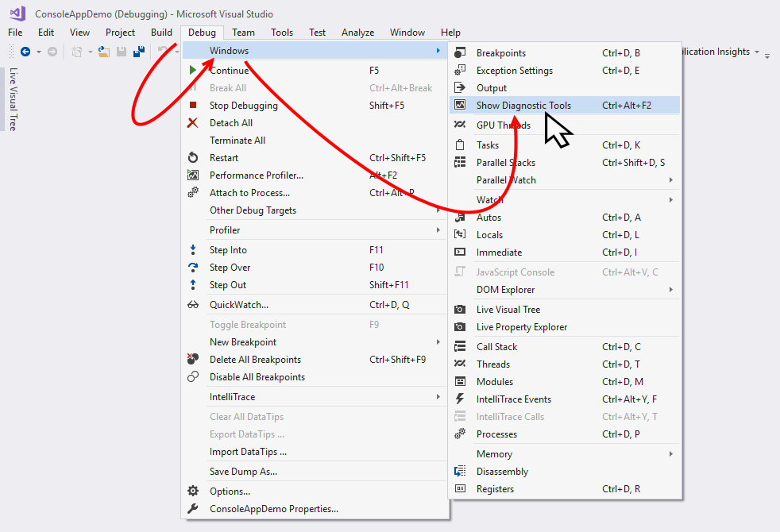Image resolution: width=780 pixels, height=532 pixels.
Task: Click the Show Diagnostic Tools icon
Action: tap(460, 105)
